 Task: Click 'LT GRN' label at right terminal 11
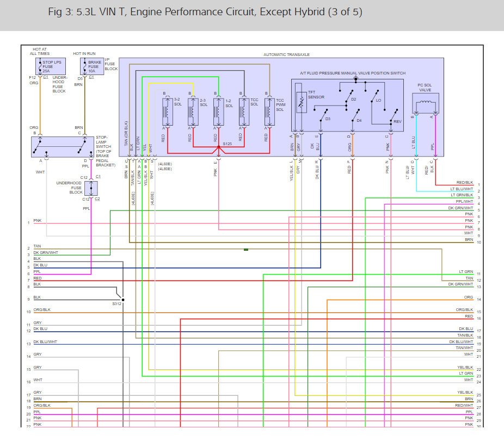click(466, 272)
